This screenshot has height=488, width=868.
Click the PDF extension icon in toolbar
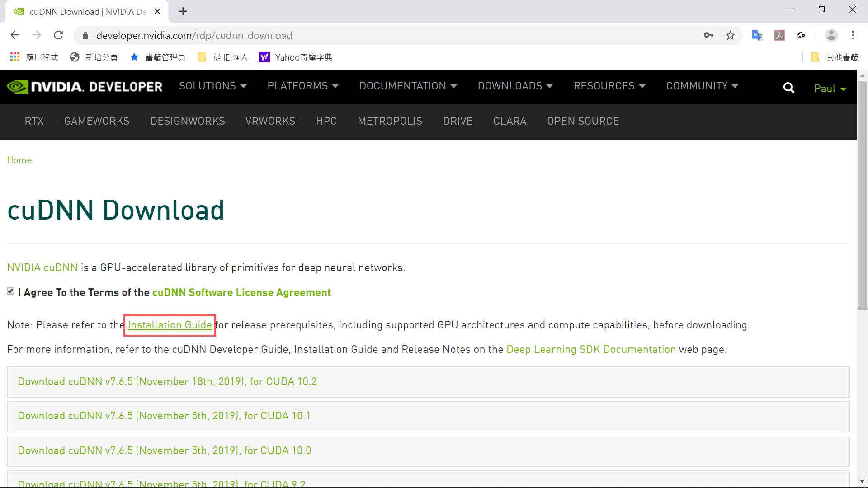779,35
